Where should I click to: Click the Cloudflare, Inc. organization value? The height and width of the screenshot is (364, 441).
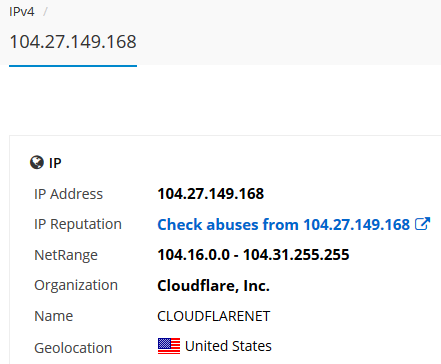(213, 286)
